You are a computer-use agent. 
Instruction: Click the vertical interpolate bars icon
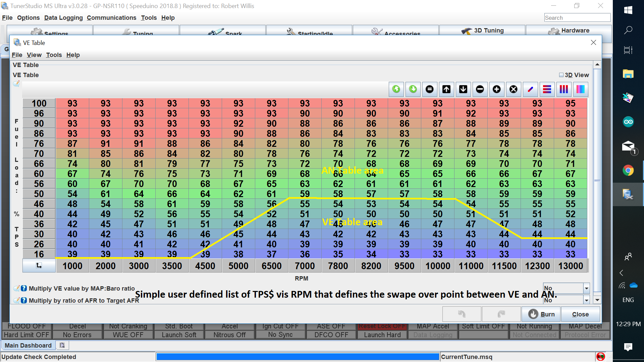point(563,89)
